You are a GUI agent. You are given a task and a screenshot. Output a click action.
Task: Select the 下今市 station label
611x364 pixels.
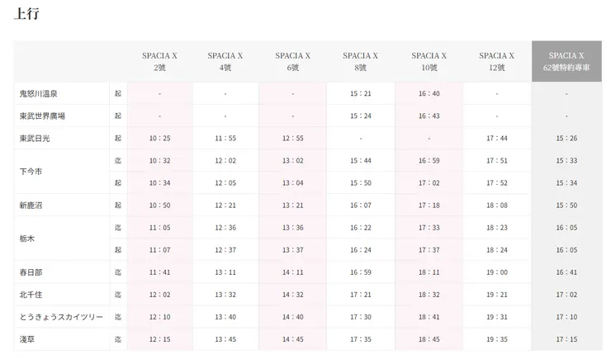coord(30,172)
